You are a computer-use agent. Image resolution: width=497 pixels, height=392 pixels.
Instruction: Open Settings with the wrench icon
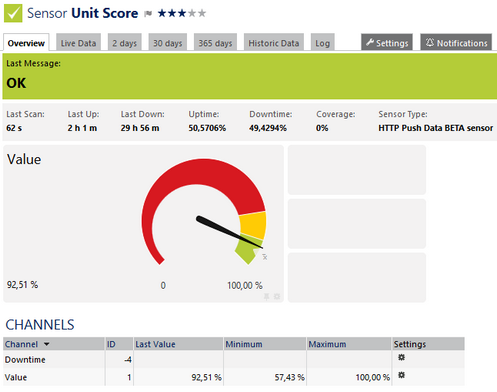point(387,43)
